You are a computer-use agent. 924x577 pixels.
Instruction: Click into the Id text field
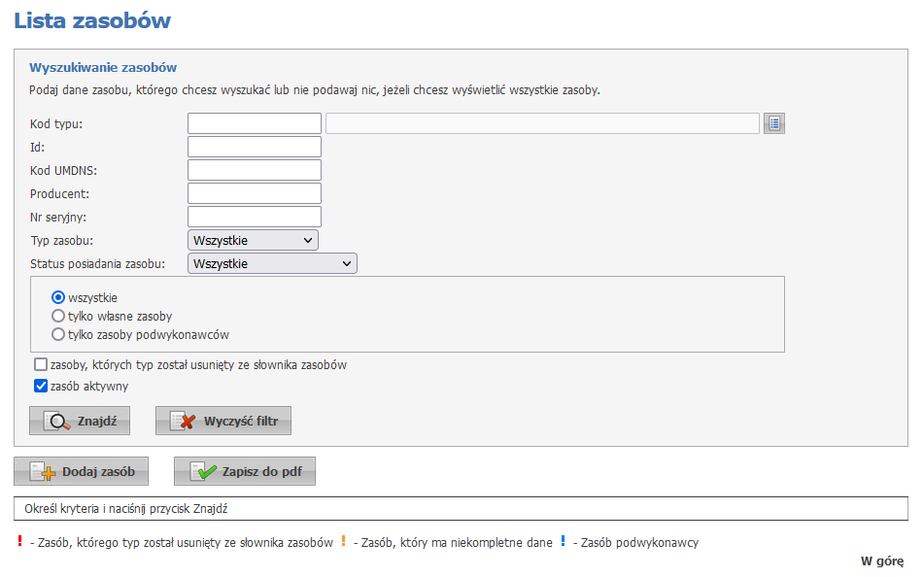(255, 147)
